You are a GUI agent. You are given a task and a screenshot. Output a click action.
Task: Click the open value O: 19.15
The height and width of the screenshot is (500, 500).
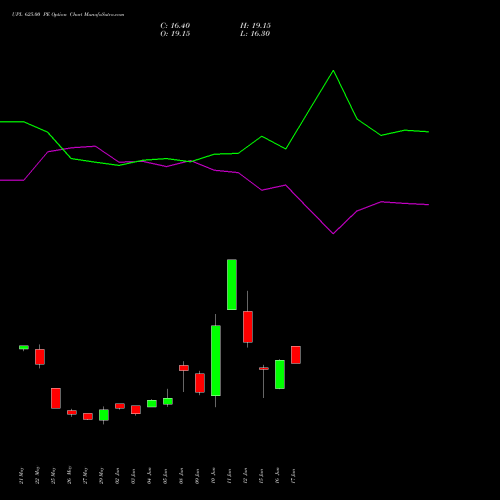pyautogui.click(x=175, y=34)
